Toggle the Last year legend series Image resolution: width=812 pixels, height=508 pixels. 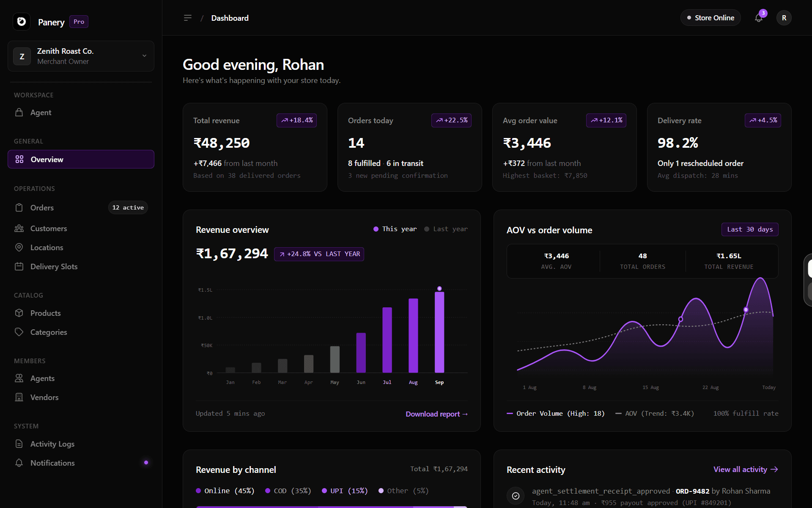tap(446, 229)
